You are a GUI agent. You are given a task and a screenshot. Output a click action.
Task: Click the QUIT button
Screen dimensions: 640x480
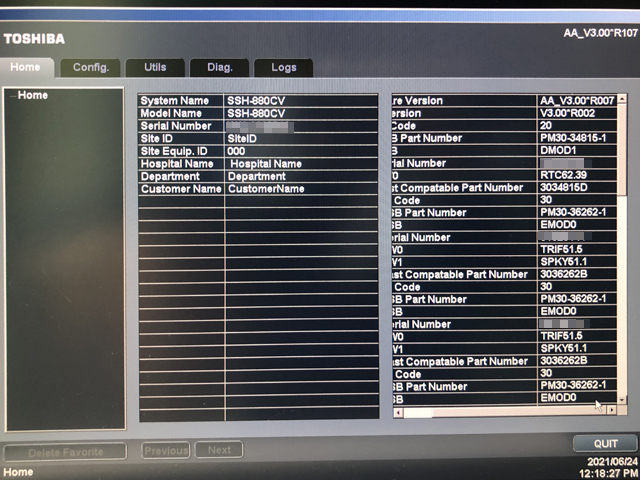click(x=605, y=444)
